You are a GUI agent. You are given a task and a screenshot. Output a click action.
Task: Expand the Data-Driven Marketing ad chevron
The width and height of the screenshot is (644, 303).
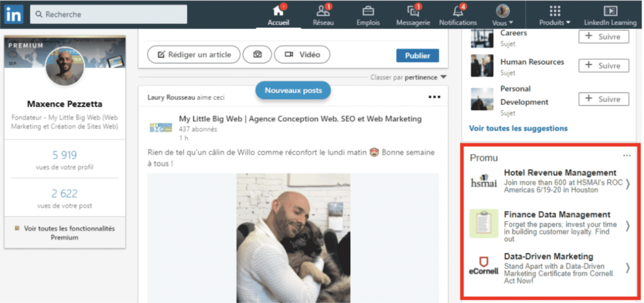pyautogui.click(x=628, y=268)
